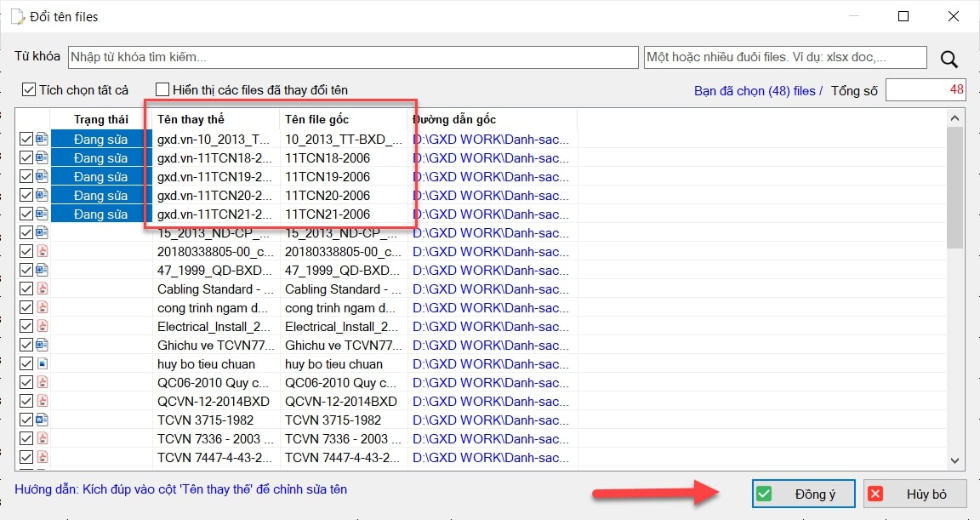Click the PDF icon for QCVN-12-2014BXD
The width and height of the screenshot is (980, 520).
[42, 401]
